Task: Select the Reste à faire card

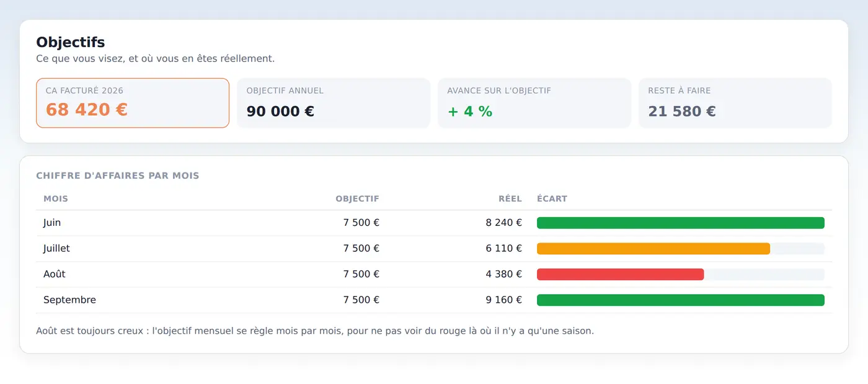Action: [735, 103]
